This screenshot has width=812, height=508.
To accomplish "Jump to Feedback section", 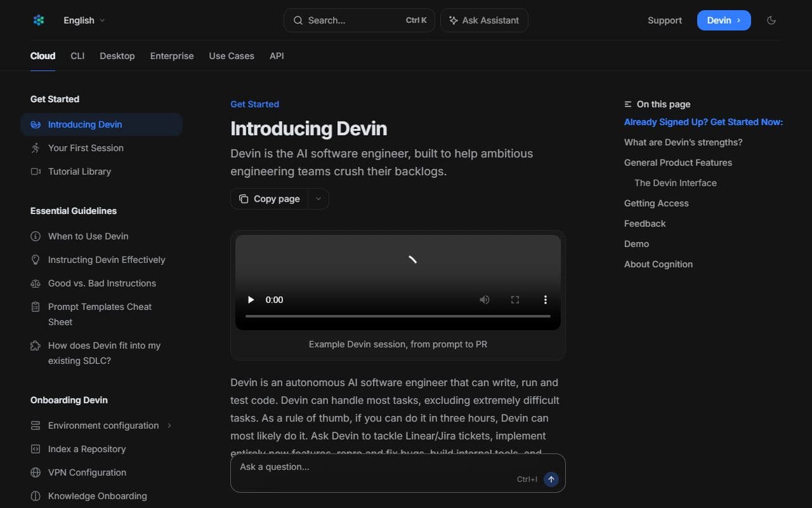I will (x=645, y=224).
